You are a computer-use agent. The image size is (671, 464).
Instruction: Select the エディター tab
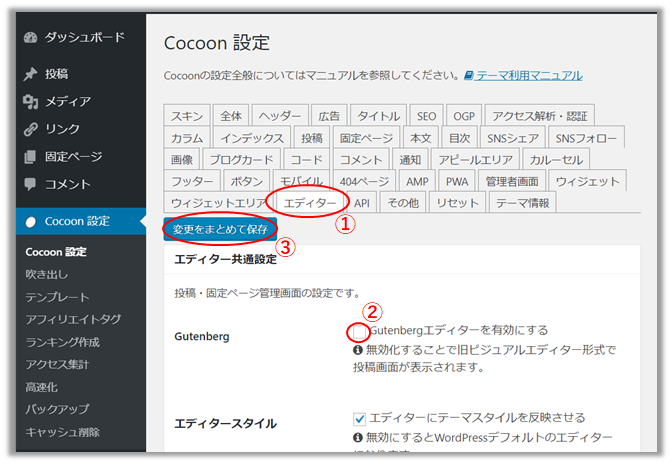pos(310,202)
